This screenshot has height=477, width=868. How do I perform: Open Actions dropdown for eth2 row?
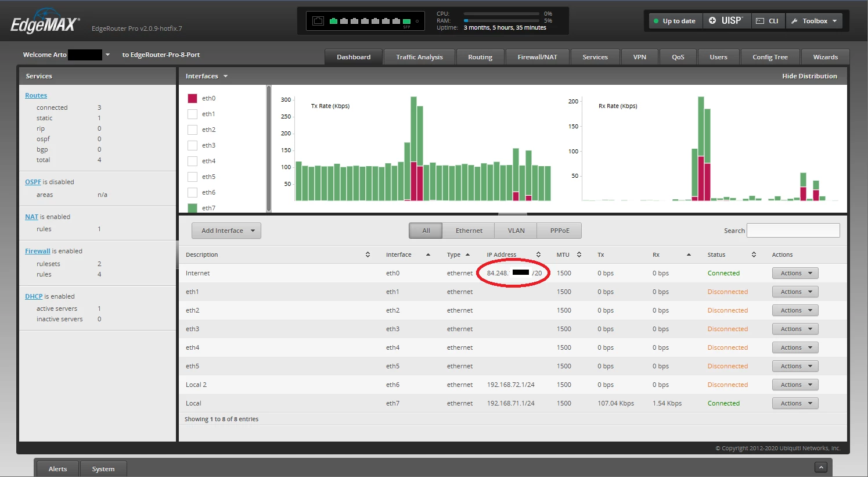[795, 310]
